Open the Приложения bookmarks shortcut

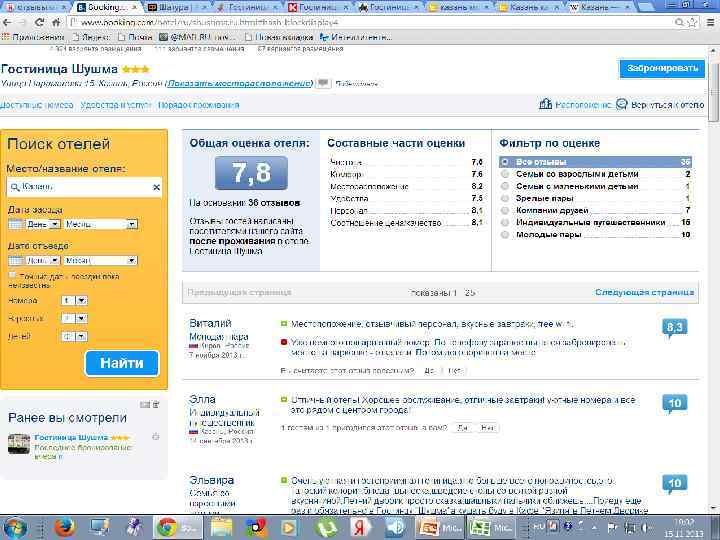tap(33, 38)
